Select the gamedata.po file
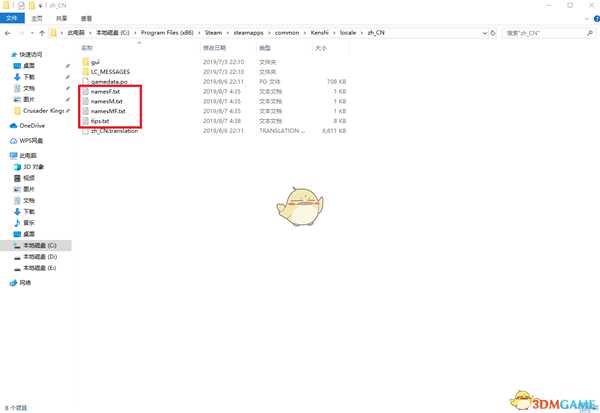 pos(107,82)
